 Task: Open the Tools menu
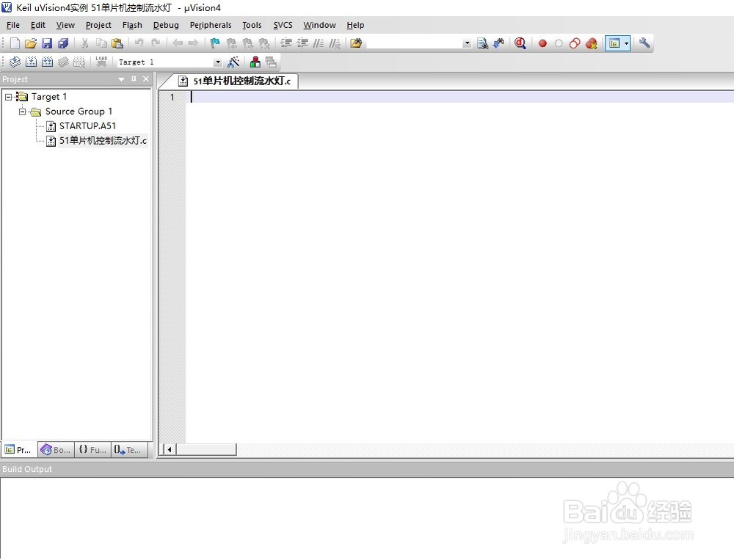pyautogui.click(x=252, y=25)
